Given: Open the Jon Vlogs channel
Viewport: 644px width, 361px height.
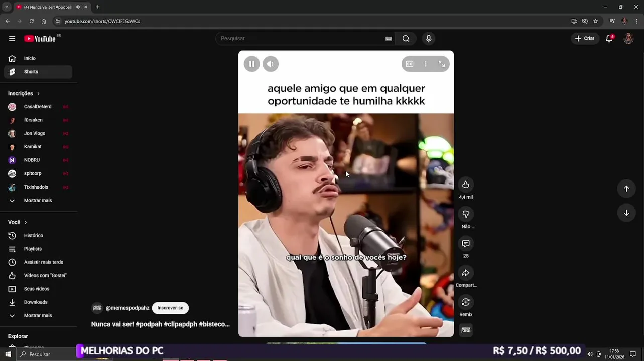Looking at the screenshot, I should click(x=38, y=133).
